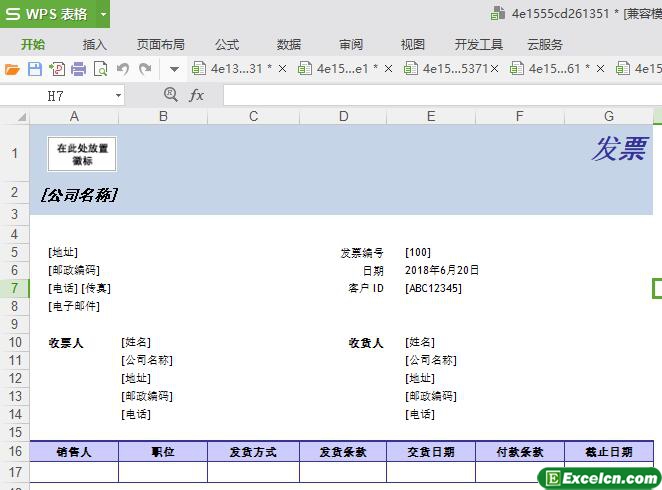This screenshot has width=662, height=490.
Task: Open the 公式 ribbon tab
Action: (227, 44)
